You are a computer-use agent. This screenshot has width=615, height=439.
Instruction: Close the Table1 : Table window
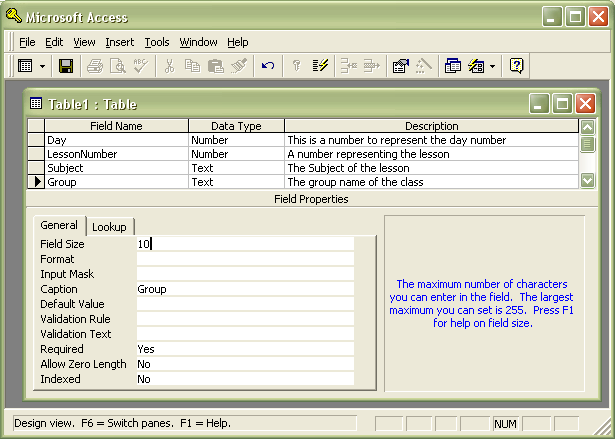tap(586, 104)
